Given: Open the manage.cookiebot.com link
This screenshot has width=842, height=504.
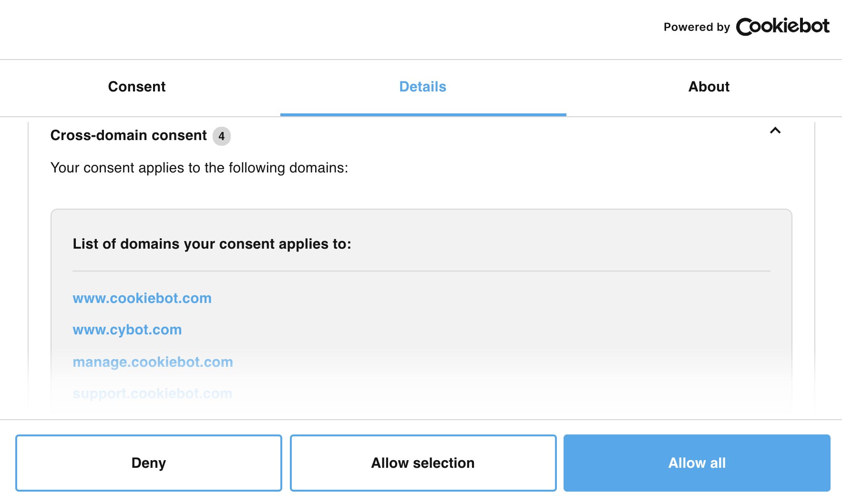Looking at the screenshot, I should (x=153, y=362).
